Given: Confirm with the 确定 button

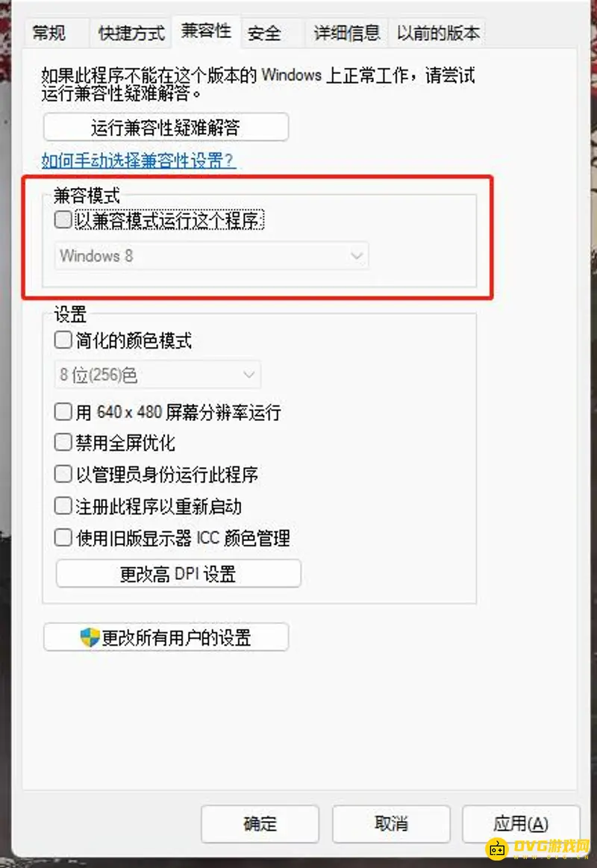Looking at the screenshot, I should [260, 824].
